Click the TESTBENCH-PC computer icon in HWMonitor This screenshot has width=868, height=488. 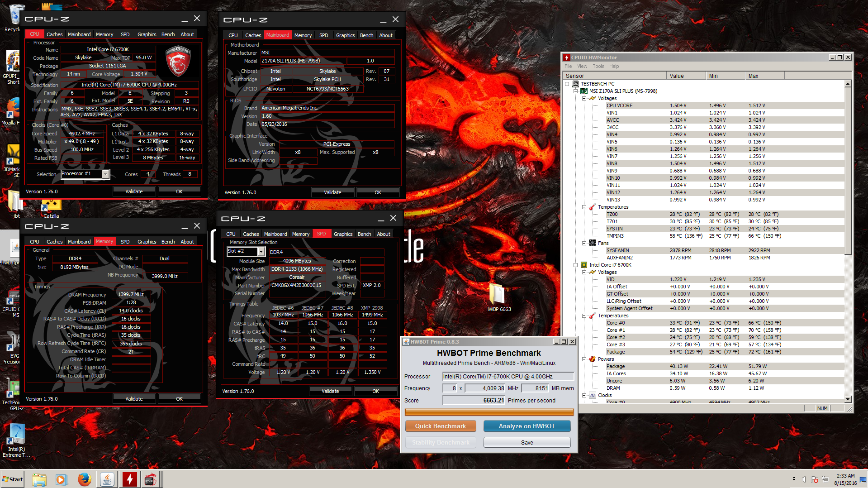point(576,84)
